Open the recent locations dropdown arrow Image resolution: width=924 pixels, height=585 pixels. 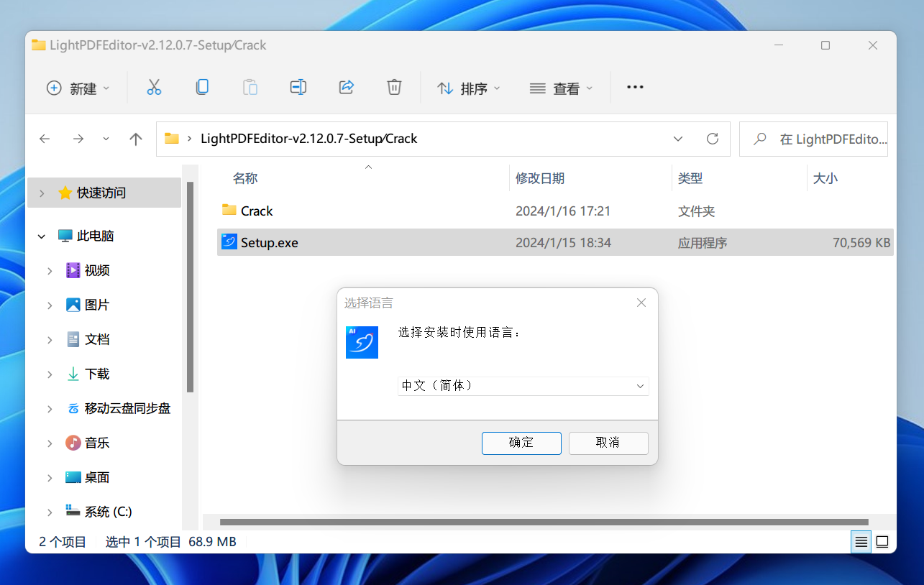click(x=106, y=139)
